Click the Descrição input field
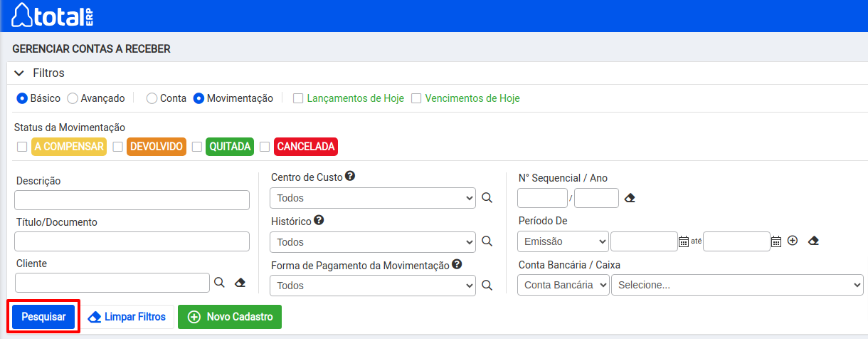Viewport: 868px width, 339px height. coord(132,200)
